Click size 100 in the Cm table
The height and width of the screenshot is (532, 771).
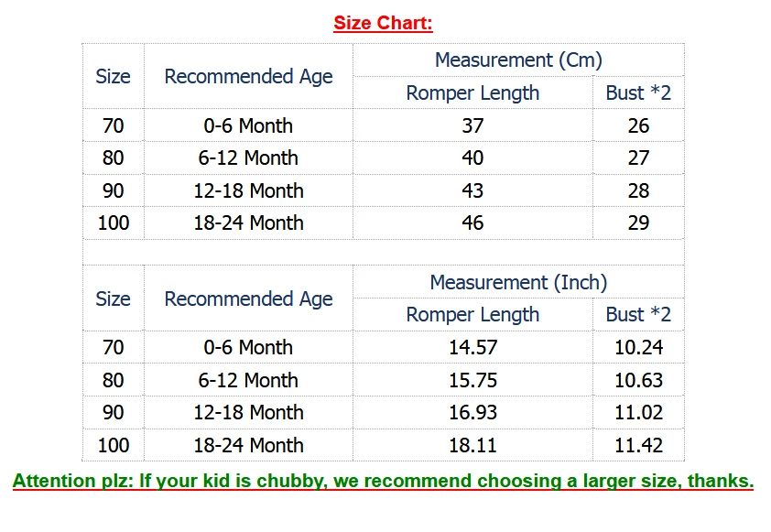point(114,223)
